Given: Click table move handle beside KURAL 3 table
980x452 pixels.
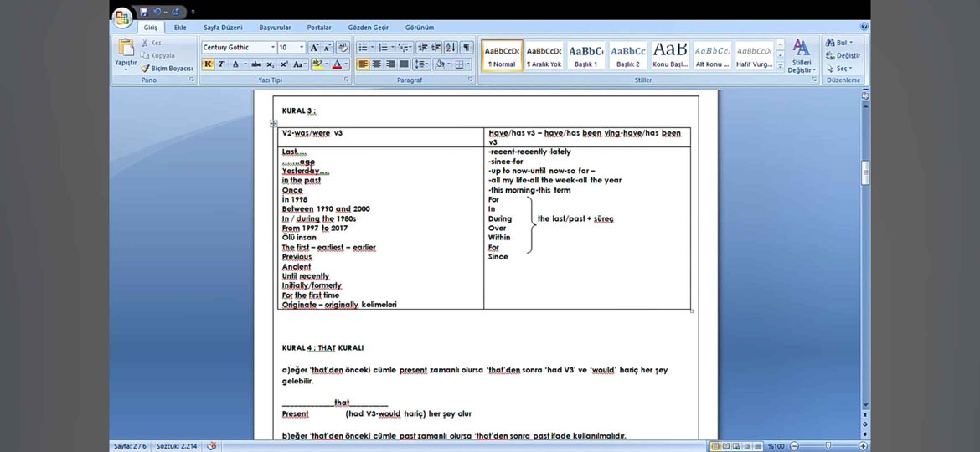Looking at the screenshot, I should pyautogui.click(x=273, y=124).
